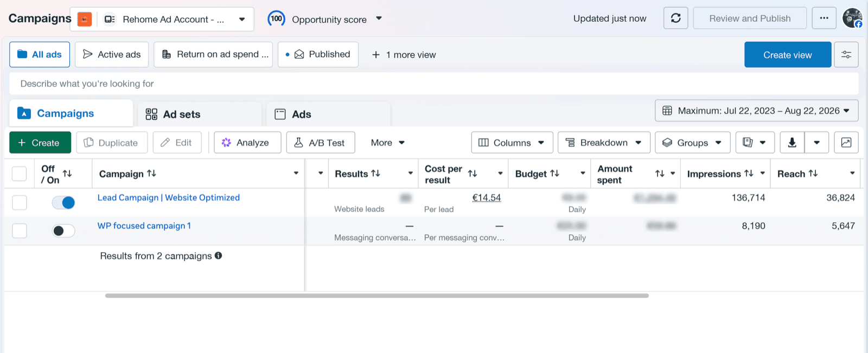Select the Published view
Viewport: 868px width, 353px height.
[318, 54]
